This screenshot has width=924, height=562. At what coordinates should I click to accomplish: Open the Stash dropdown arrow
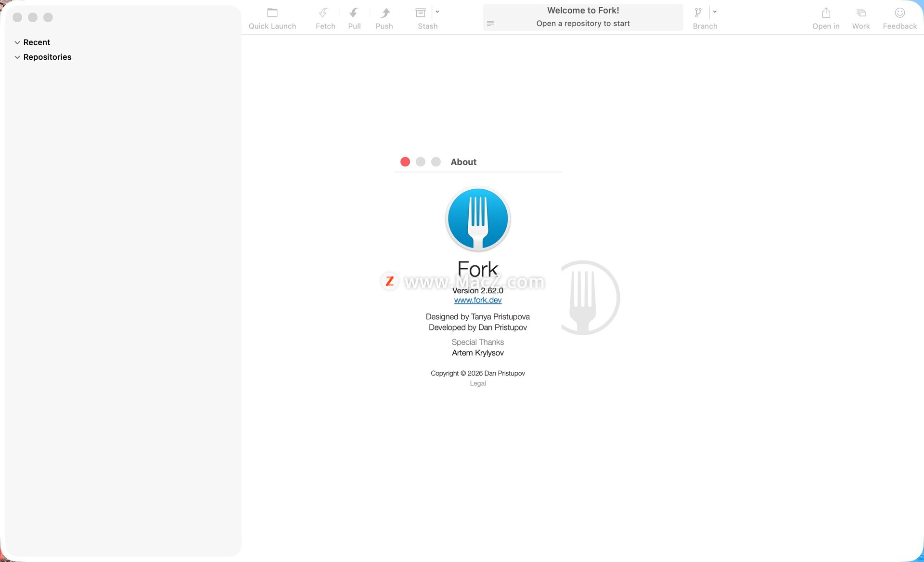point(437,12)
